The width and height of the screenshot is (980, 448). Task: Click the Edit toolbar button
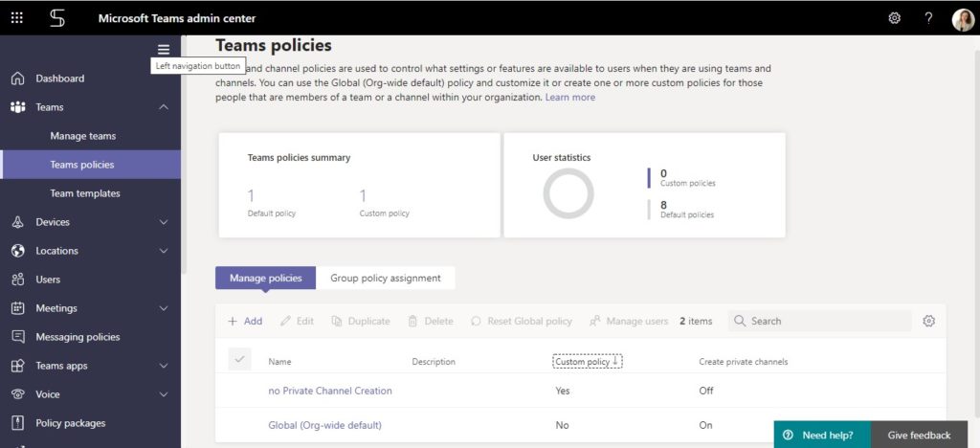[x=297, y=321]
